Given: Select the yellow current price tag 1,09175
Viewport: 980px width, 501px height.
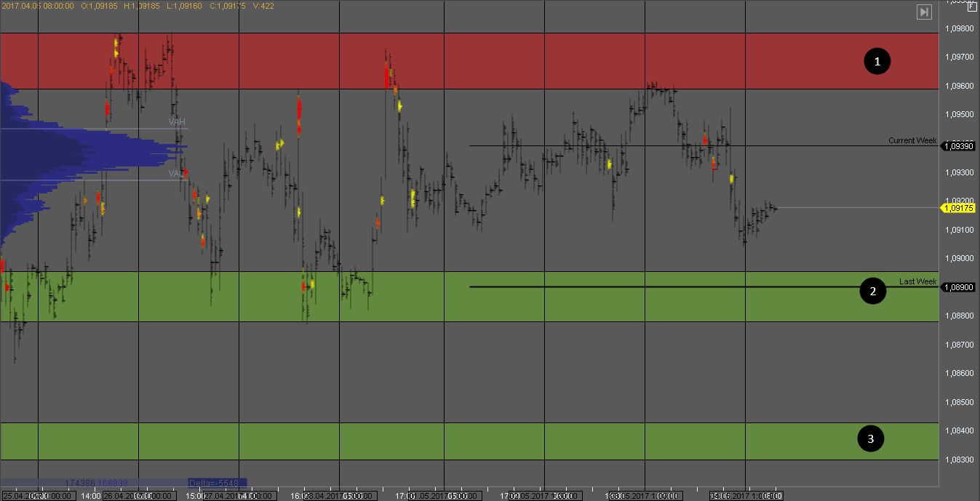Looking at the screenshot, I should pyautogui.click(x=958, y=208).
